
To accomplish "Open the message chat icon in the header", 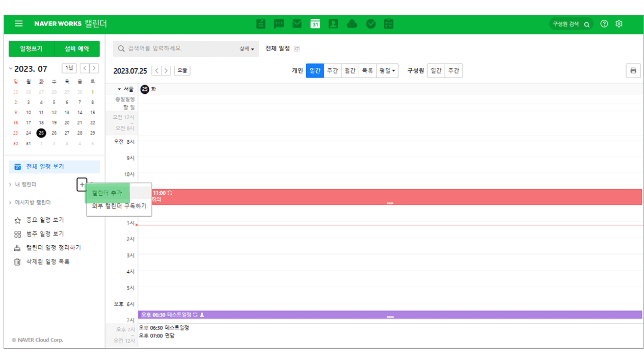I will click(279, 24).
